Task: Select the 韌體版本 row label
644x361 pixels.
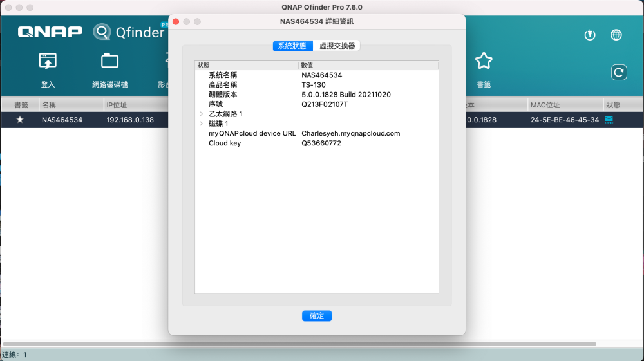Action: (x=223, y=95)
